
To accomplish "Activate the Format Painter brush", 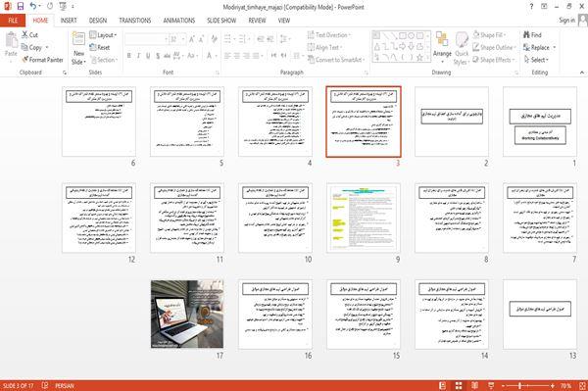I will pos(42,60).
